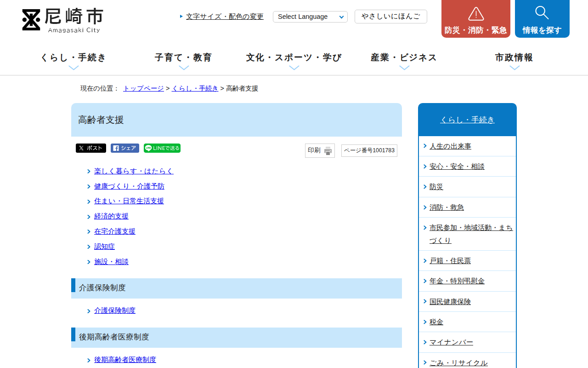Send page with LINEで送る button

[x=162, y=148]
